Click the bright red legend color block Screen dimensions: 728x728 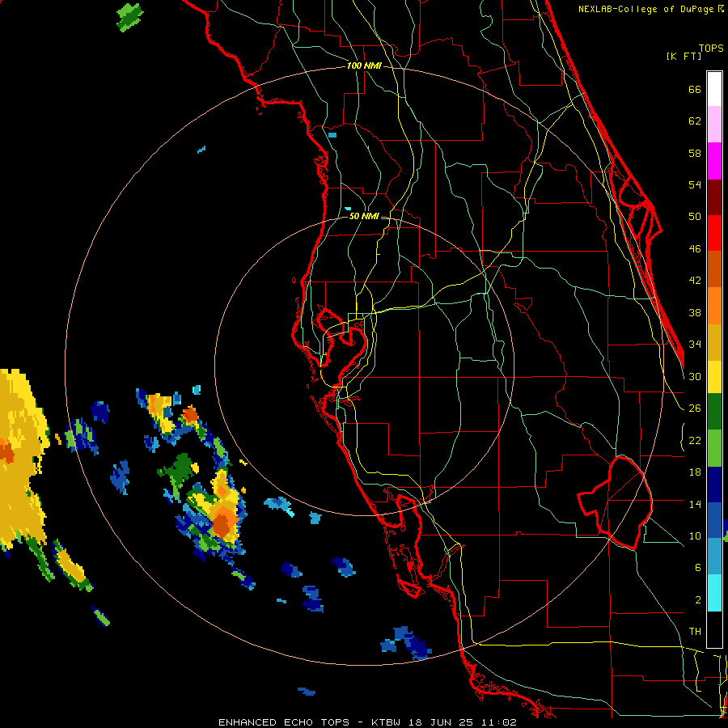pyautogui.click(x=714, y=233)
